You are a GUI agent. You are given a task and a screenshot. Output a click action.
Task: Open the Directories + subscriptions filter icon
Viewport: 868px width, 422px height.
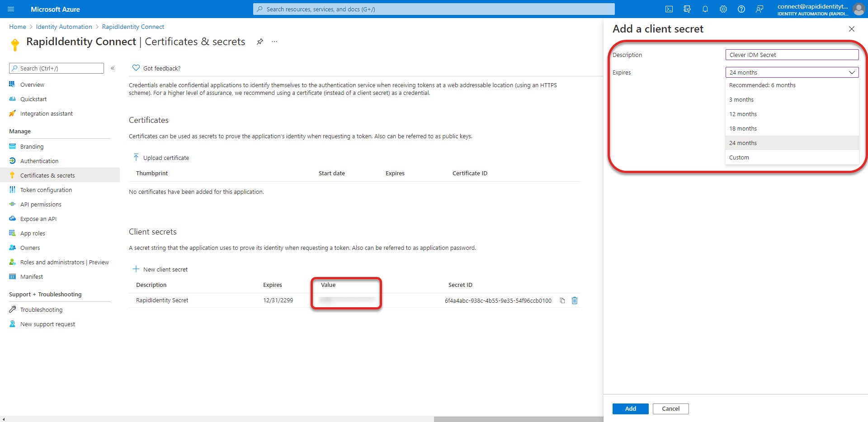(687, 9)
